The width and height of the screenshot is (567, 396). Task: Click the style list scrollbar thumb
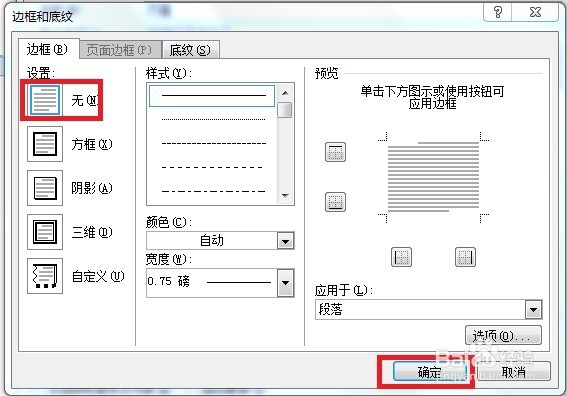(x=285, y=110)
